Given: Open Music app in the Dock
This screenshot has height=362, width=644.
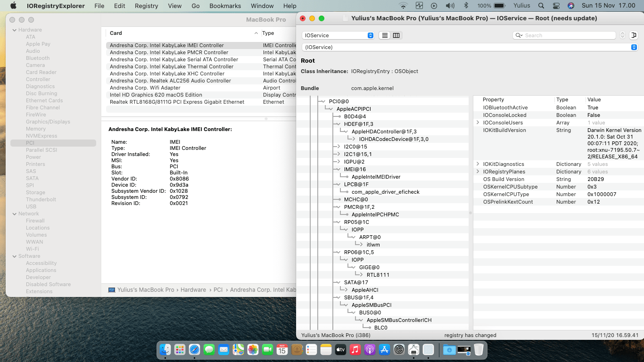Looking at the screenshot, I should pos(355,349).
